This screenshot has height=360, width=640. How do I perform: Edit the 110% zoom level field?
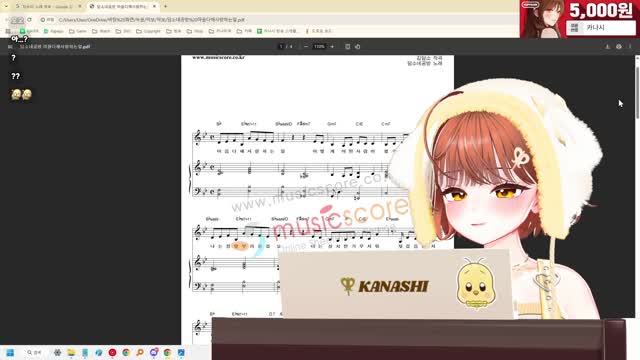coord(319,47)
